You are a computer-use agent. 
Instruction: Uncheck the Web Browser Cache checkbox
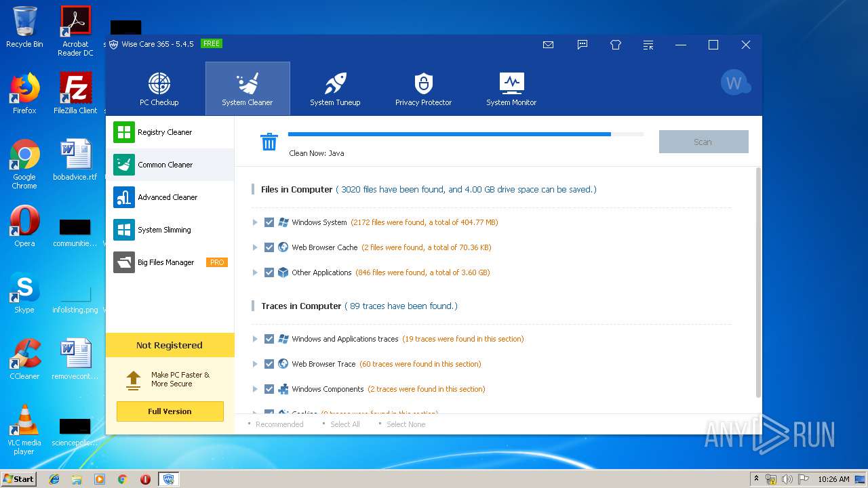pos(269,247)
